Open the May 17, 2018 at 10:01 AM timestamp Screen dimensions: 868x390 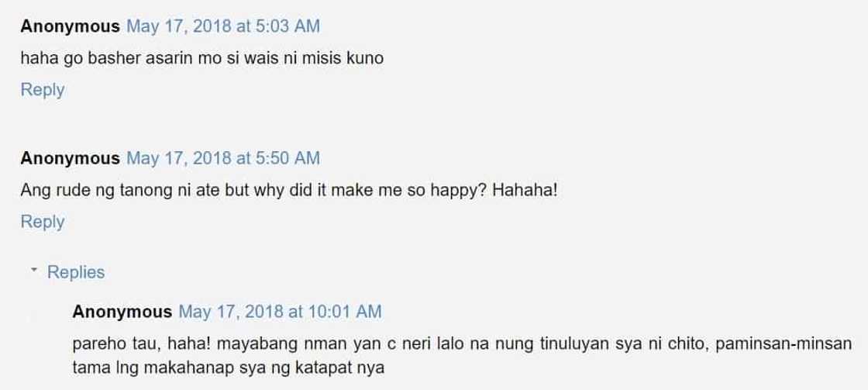(280, 312)
